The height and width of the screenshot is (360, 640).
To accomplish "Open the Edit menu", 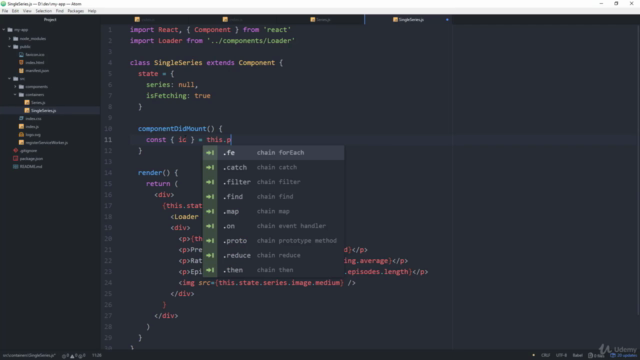I will 16,11.
